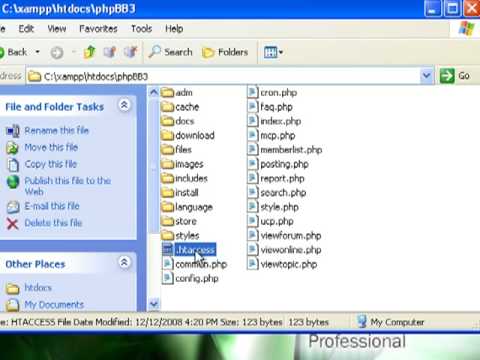Viewport: 480px width, 360px height.
Task: Select the config.php file icon
Action: tap(168, 278)
